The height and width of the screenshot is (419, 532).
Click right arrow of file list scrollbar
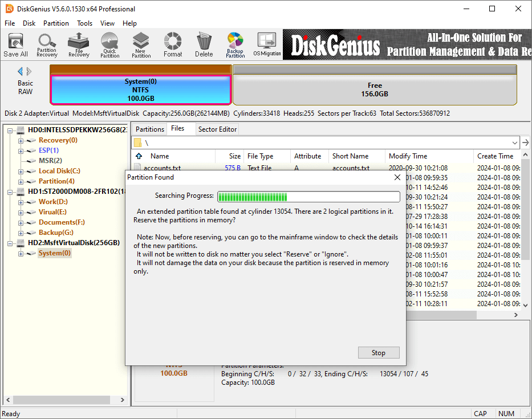(516, 315)
